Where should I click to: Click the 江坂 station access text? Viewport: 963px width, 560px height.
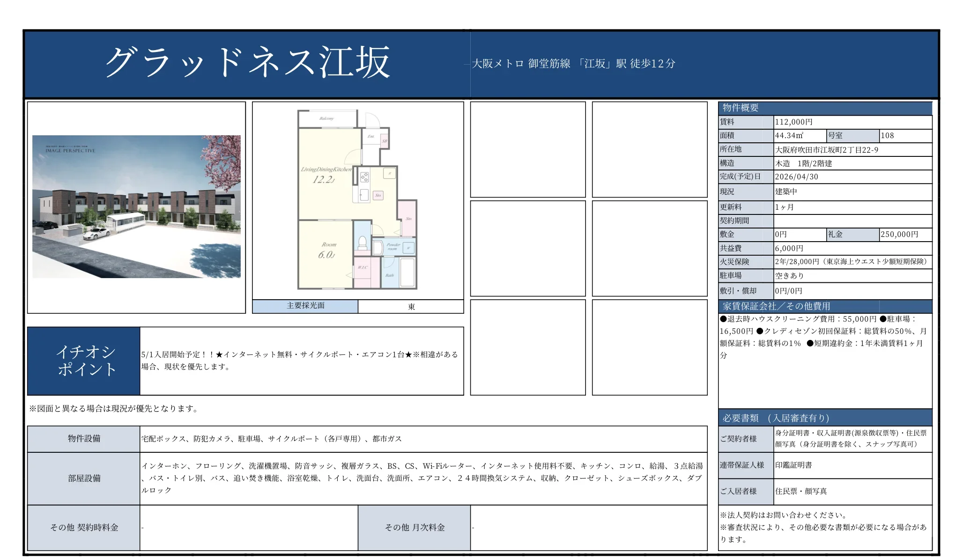coord(573,64)
